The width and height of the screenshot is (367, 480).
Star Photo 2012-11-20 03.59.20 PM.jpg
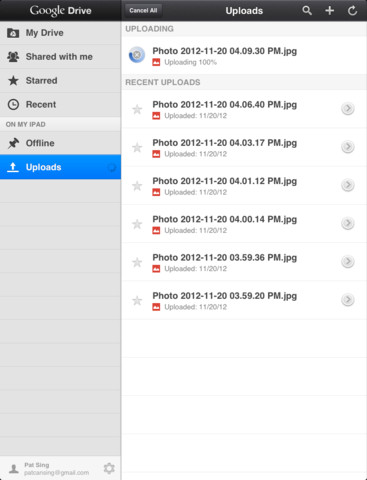point(137,301)
